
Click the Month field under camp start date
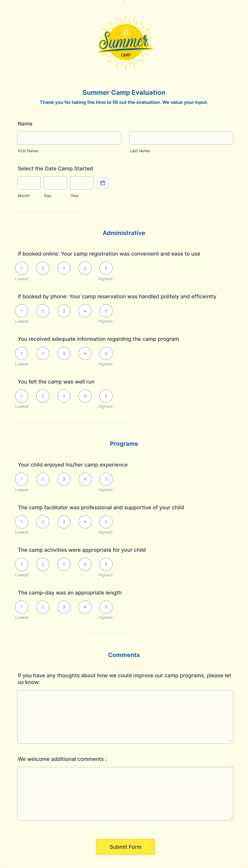(x=29, y=183)
